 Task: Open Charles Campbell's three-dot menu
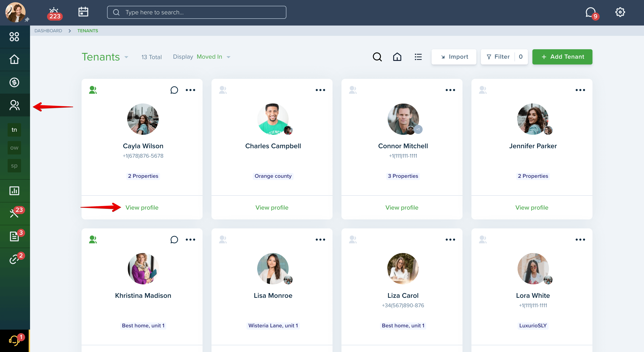coord(320,90)
